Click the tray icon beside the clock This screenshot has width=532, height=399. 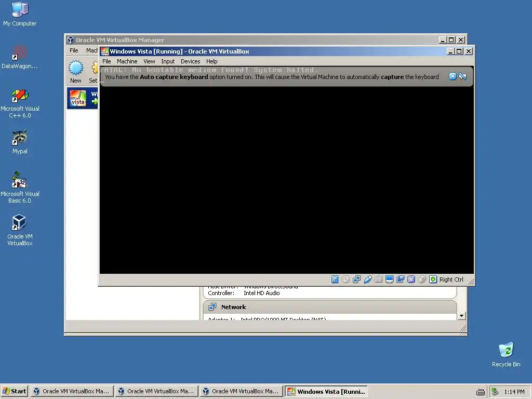495,392
